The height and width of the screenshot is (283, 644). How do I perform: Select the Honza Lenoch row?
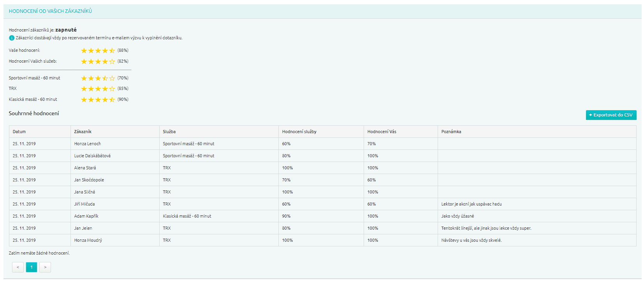click(x=88, y=144)
